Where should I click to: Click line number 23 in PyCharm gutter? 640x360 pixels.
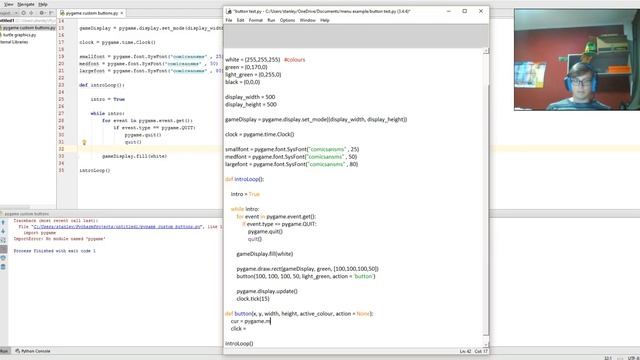tap(61, 85)
